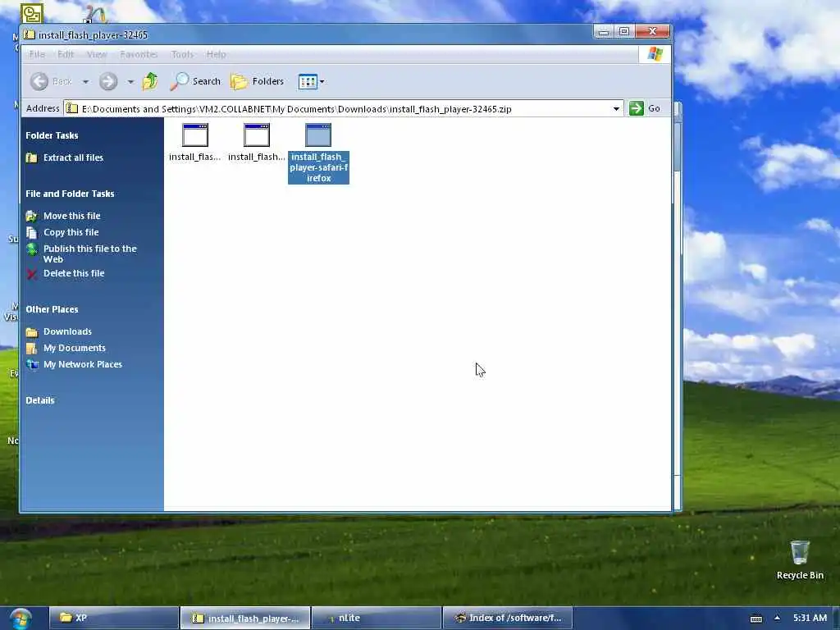Click Move this file

click(72, 216)
